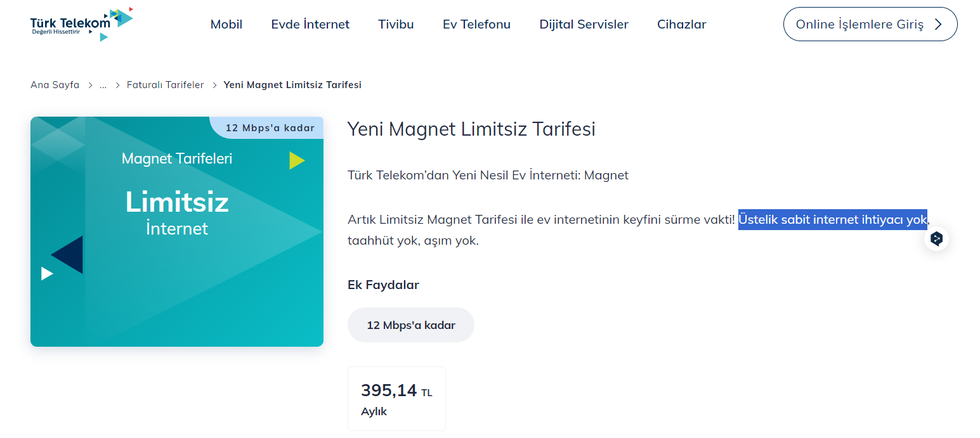Click the Türk Telekom logo

click(81, 24)
